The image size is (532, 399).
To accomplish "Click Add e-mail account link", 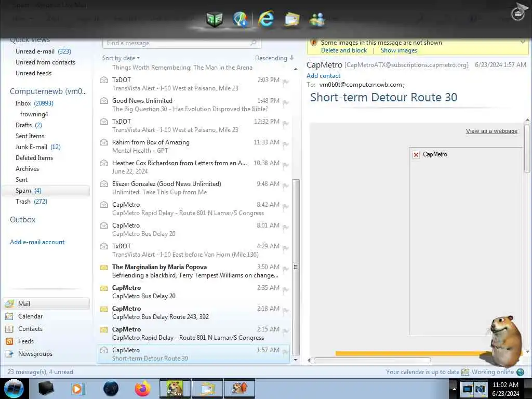I will pos(37,242).
